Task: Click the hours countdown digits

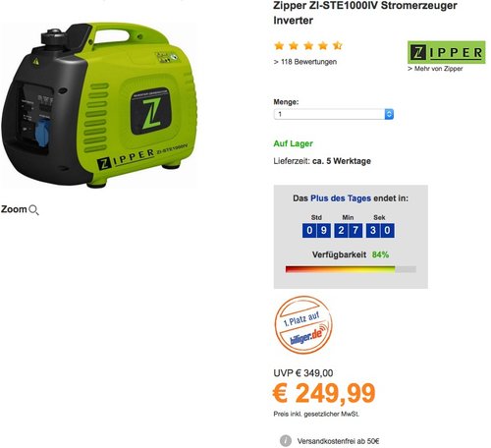Action: (x=316, y=231)
